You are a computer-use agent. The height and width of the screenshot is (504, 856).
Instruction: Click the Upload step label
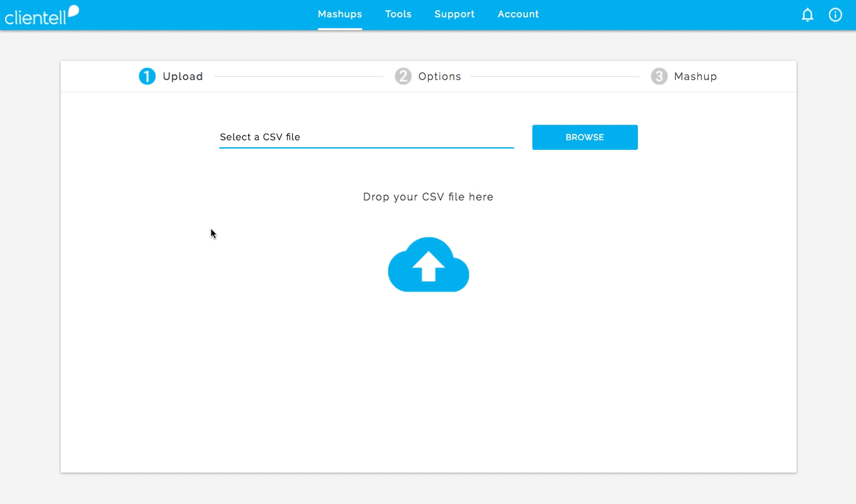tap(183, 77)
